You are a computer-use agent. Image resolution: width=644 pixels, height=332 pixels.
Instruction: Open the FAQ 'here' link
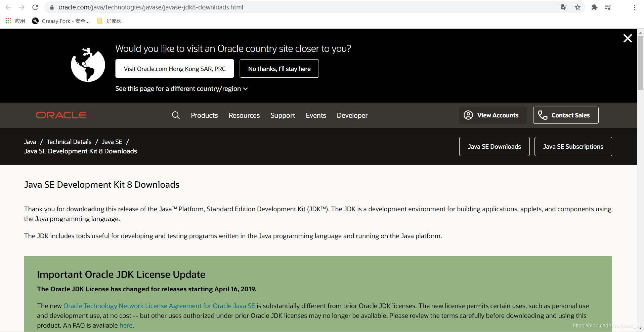126,325
